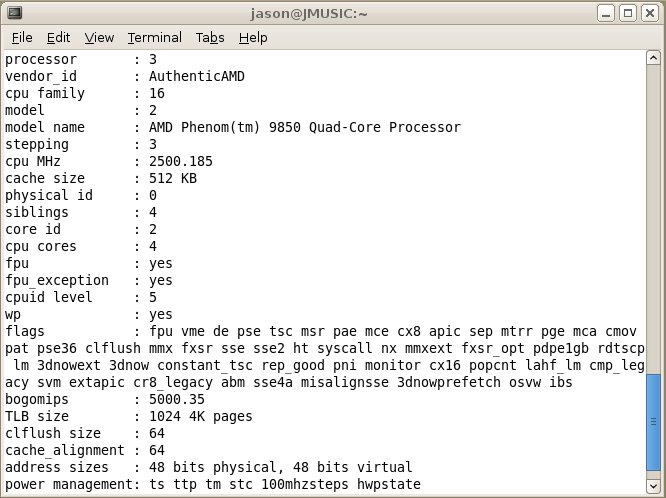666x498 pixels.
Task: Click the label clflush size
Action: [53, 433]
